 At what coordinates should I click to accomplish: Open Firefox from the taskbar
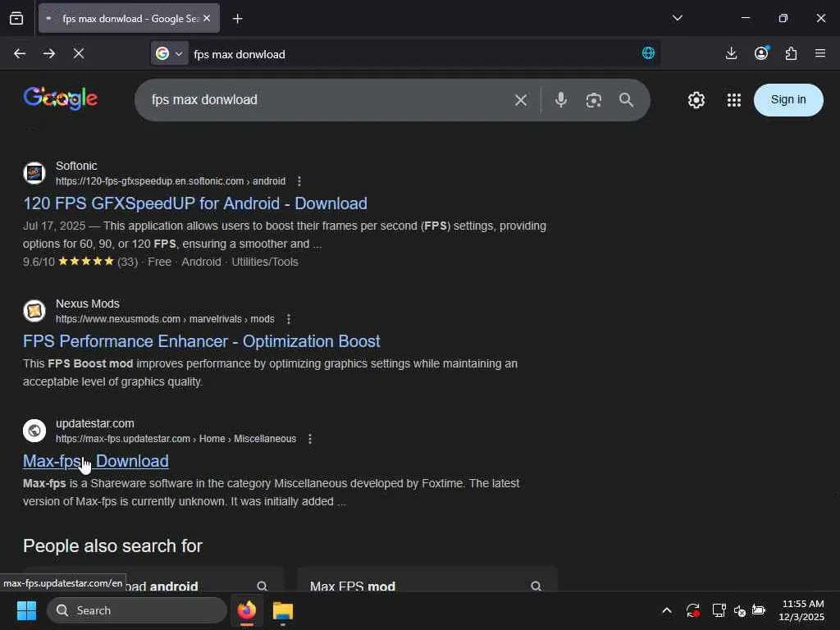click(246, 610)
